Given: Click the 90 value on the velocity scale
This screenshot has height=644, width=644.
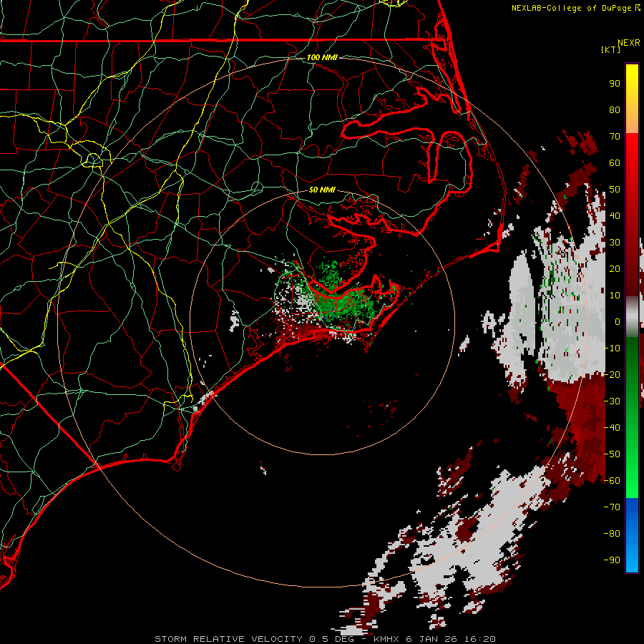Looking at the screenshot, I should pos(615,84).
